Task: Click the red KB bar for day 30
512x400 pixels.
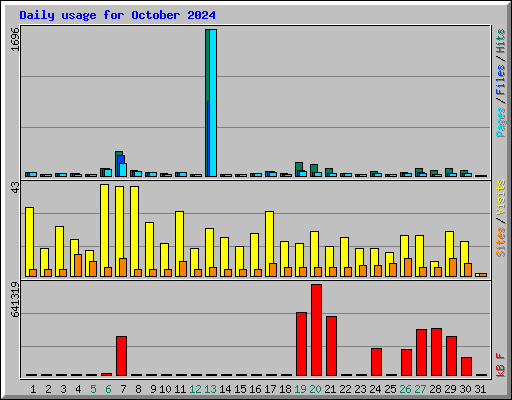Action: click(x=466, y=366)
